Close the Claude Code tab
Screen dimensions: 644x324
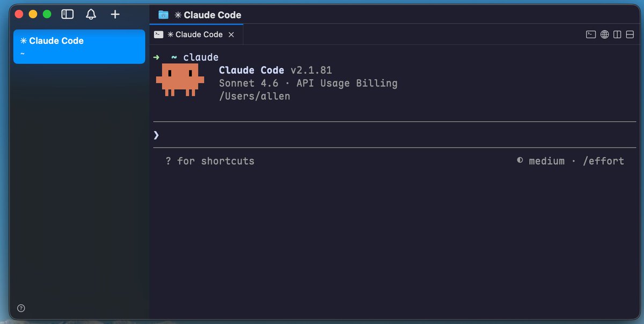tap(231, 34)
